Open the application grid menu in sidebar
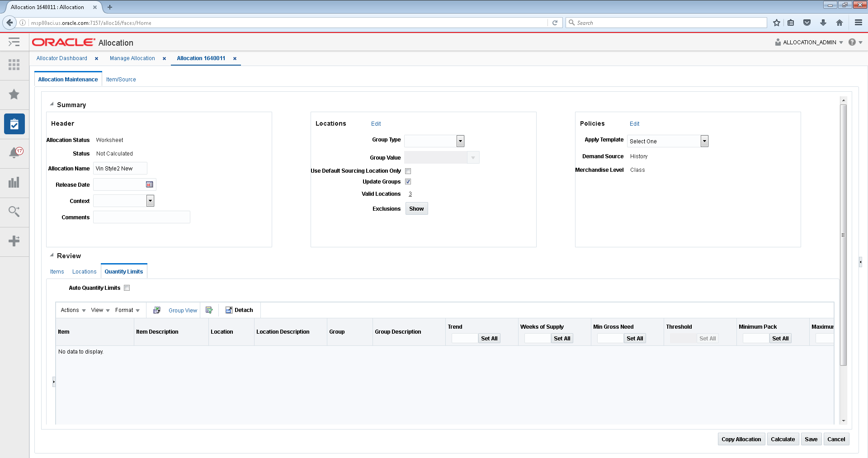The height and width of the screenshot is (458, 868). tap(14, 65)
